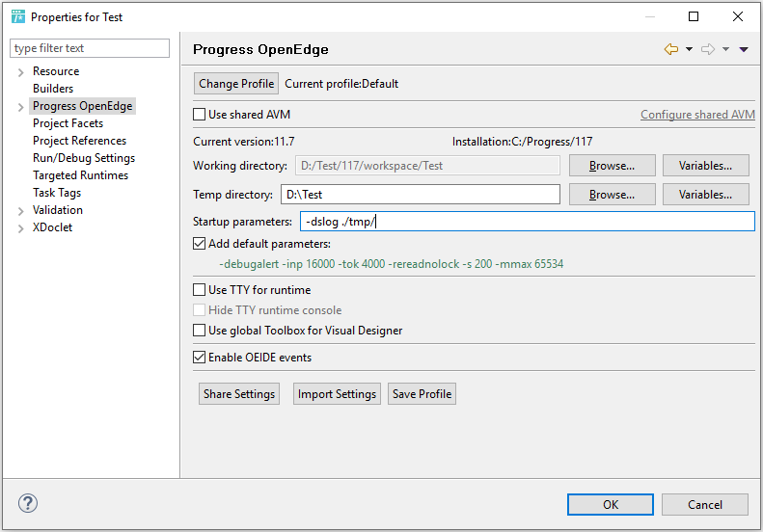Click the help question mark icon
763x532 pixels.
pos(28,503)
